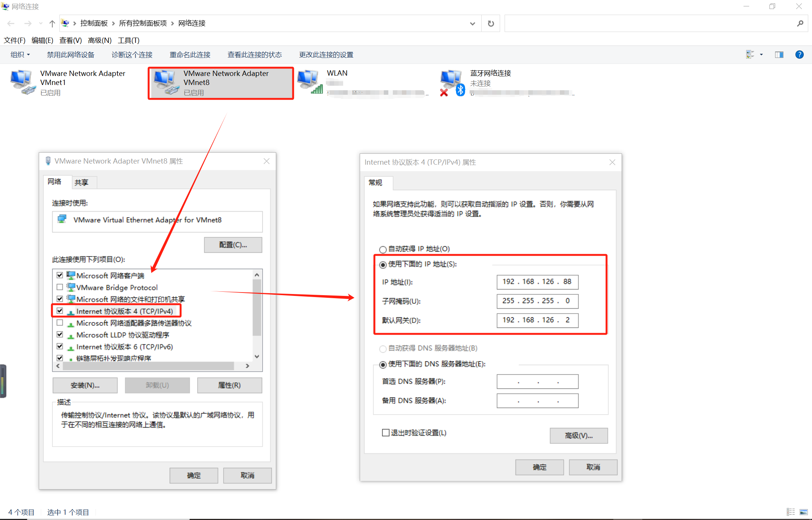This screenshot has width=812, height=520.
Task: Open the change view options dropdown arrow
Action: coord(761,55)
